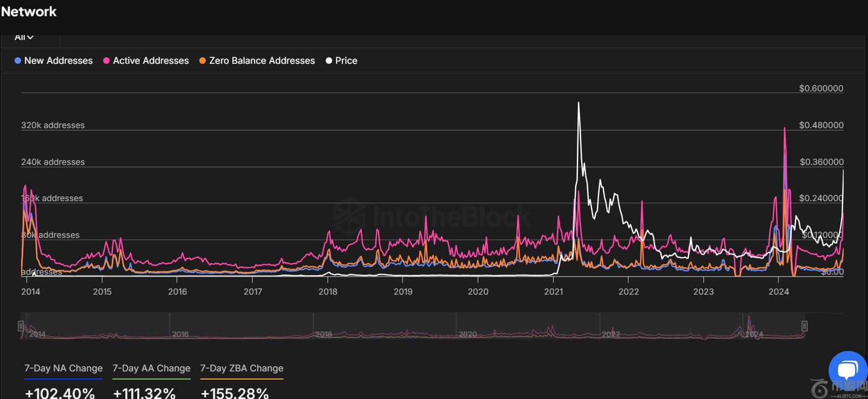Select the 7-Day AA Change tab
This screenshot has height=399, width=868.
[x=151, y=368]
